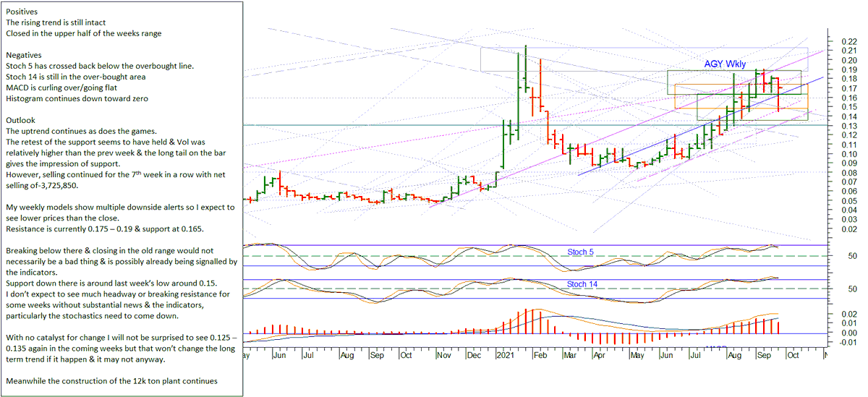Select 'Closed in the upper half of the weeks range'
This screenshot has height=397, width=868.
(83, 33)
